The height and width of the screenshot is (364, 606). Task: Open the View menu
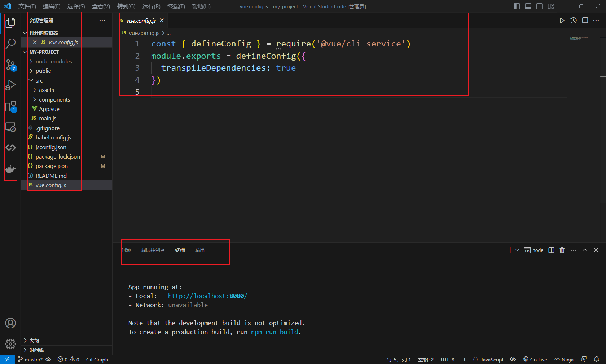(x=101, y=6)
